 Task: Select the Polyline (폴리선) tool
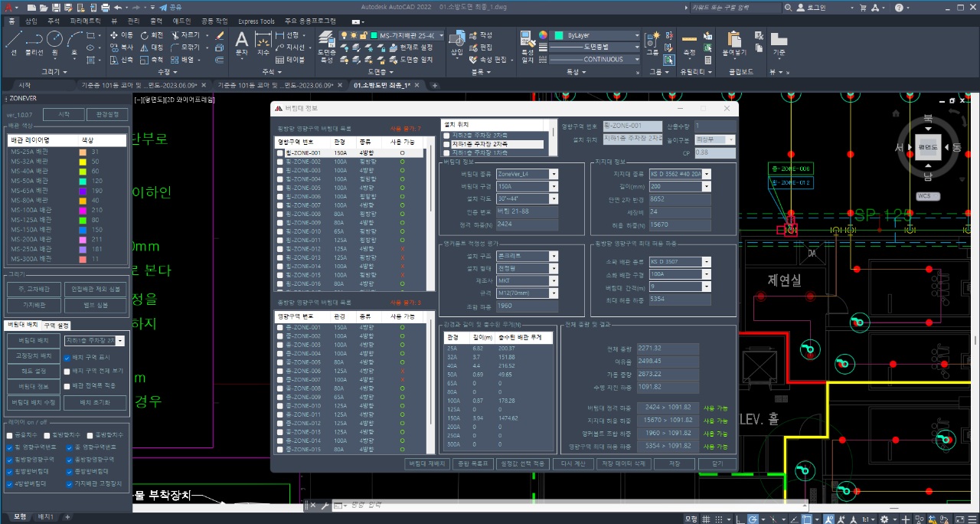(x=34, y=42)
